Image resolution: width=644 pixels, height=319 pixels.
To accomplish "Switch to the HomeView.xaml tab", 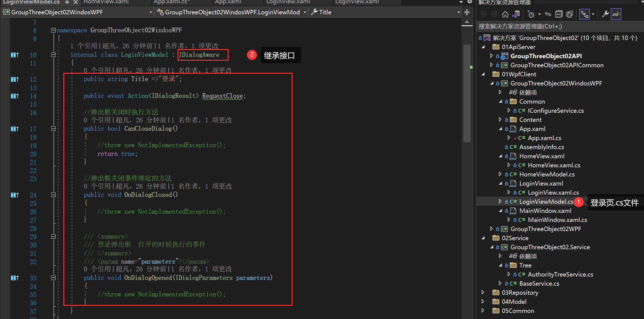I will click(106, 2).
